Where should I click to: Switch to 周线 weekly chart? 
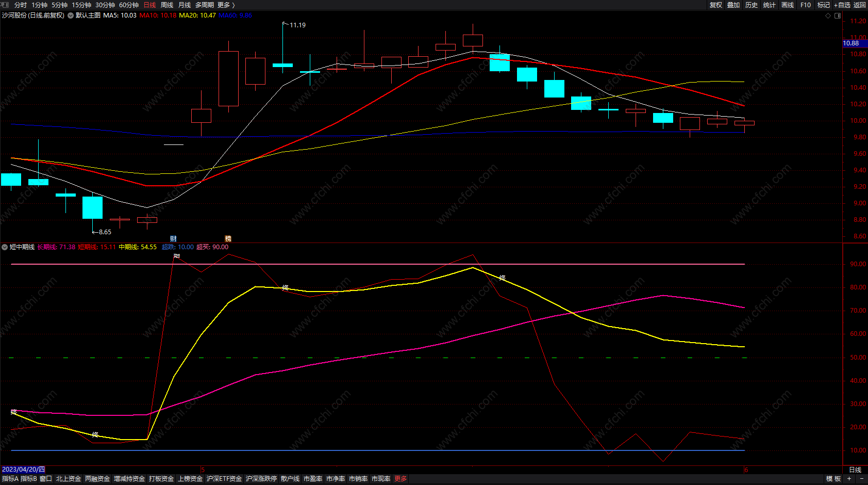167,5
